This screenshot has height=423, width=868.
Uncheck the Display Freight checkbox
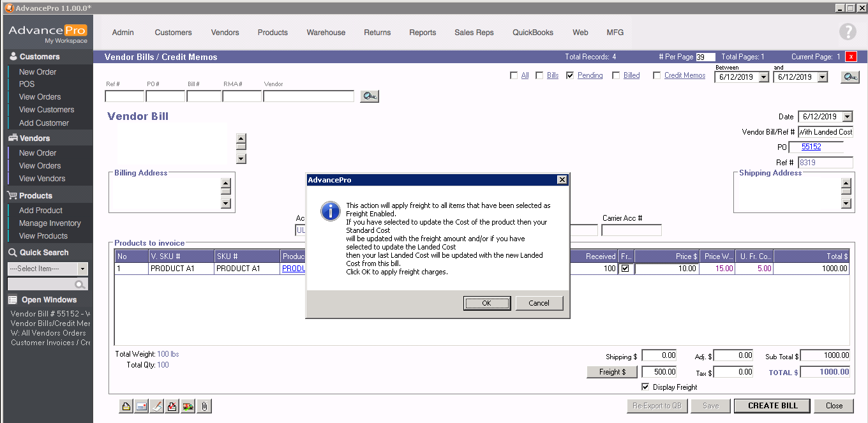645,387
